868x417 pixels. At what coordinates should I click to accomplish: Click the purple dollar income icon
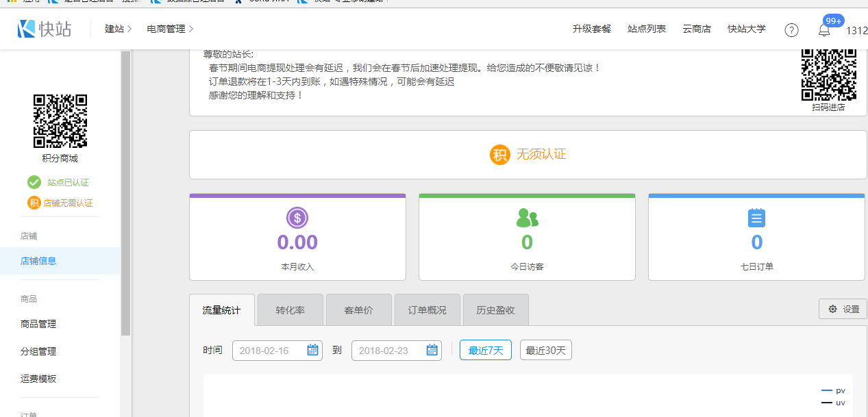coord(297,218)
